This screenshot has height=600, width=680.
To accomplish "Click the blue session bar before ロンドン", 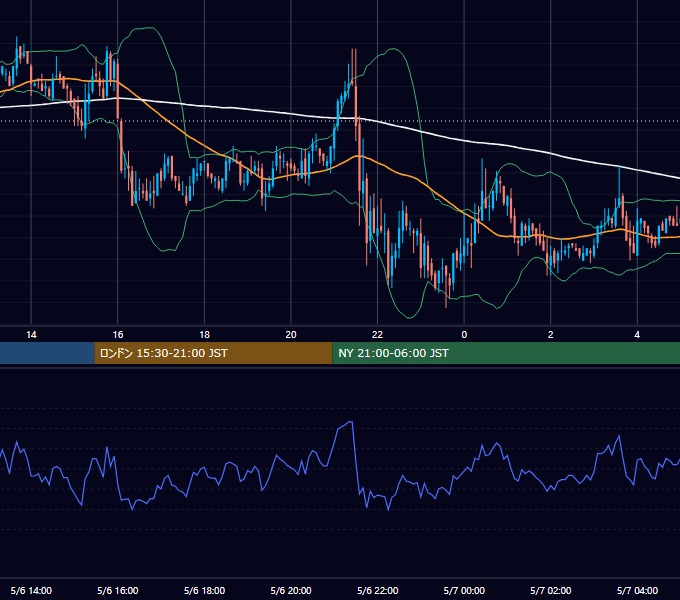I will [47, 353].
